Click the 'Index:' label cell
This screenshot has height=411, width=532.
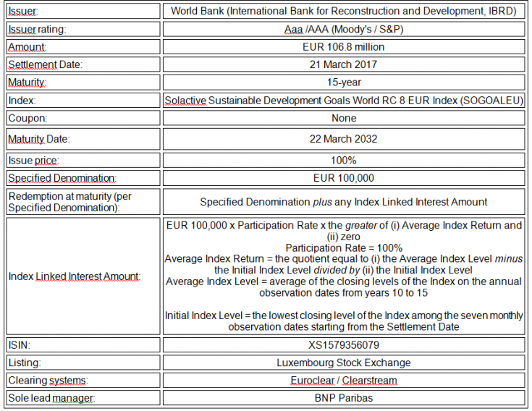tap(83, 101)
